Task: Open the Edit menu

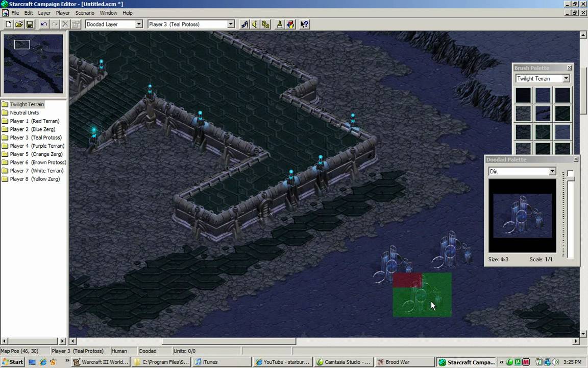Action: click(29, 13)
